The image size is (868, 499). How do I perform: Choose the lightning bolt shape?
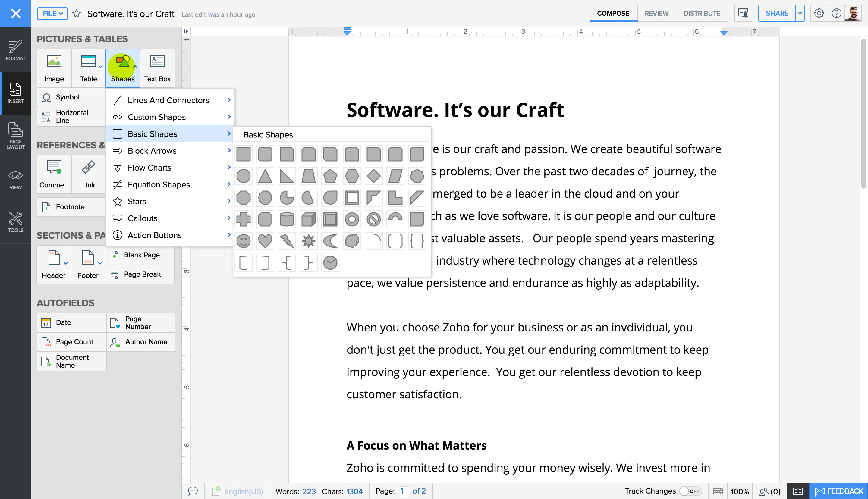tap(287, 241)
